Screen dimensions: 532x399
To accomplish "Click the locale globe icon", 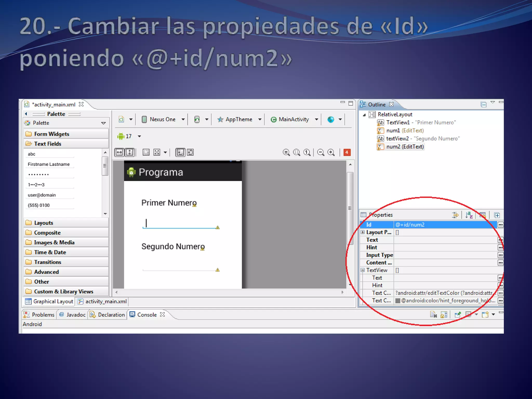I will click(331, 119).
